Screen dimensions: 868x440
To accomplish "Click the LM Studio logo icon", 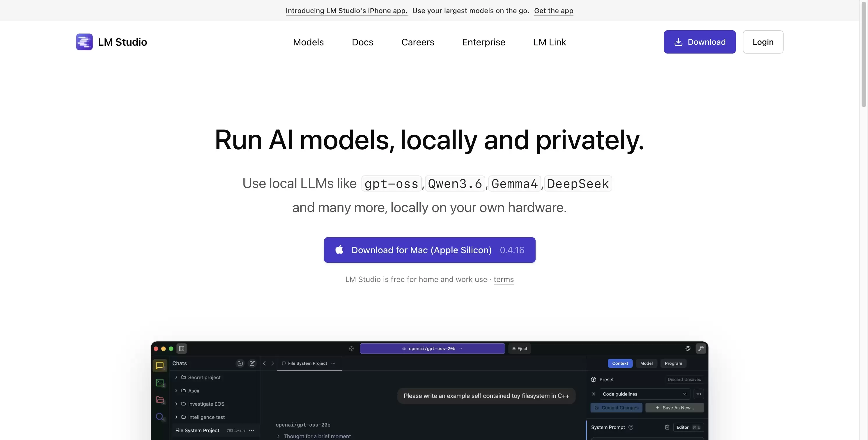I will pyautogui.click(x=84, y=42).
